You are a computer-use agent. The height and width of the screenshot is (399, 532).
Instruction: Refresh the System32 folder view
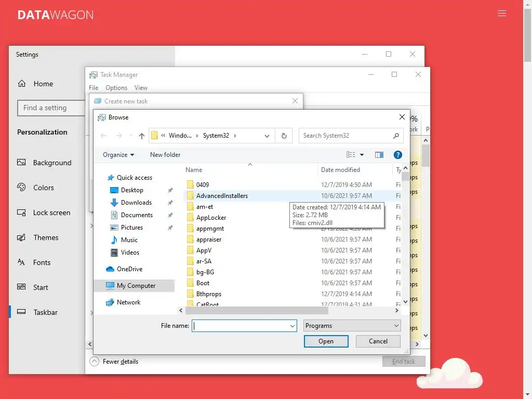click(284, 136)
